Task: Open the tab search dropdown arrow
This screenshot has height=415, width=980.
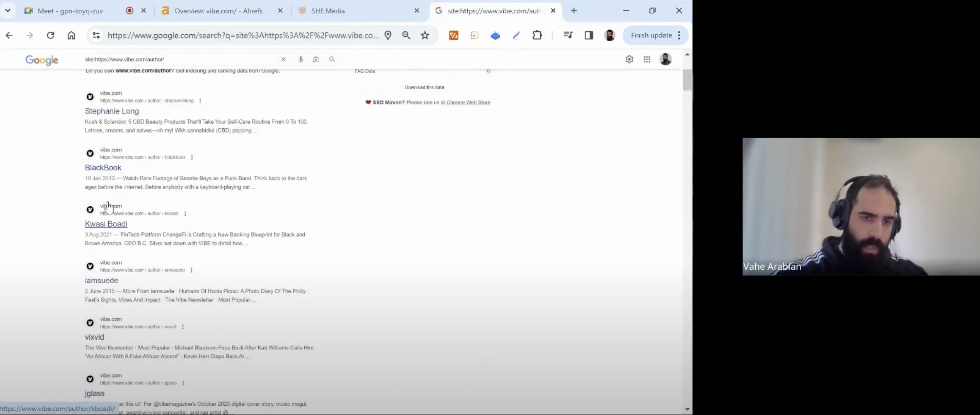Action: point(8,11)
